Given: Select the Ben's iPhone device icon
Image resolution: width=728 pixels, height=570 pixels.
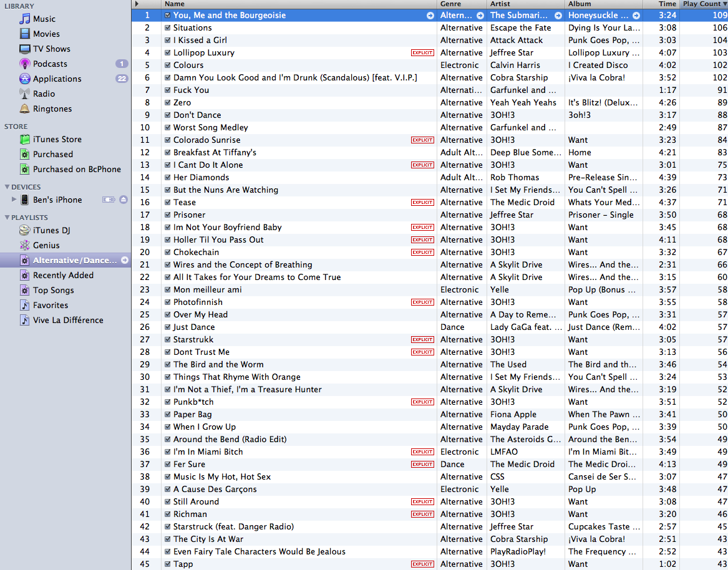Looking at the screenshot, I should (24, 200).
